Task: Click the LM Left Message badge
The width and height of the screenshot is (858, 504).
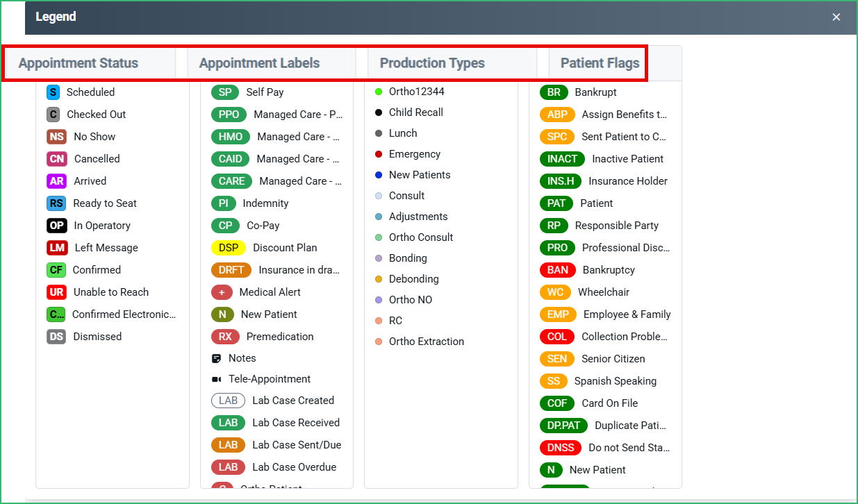Action: (x=57, y=248)
